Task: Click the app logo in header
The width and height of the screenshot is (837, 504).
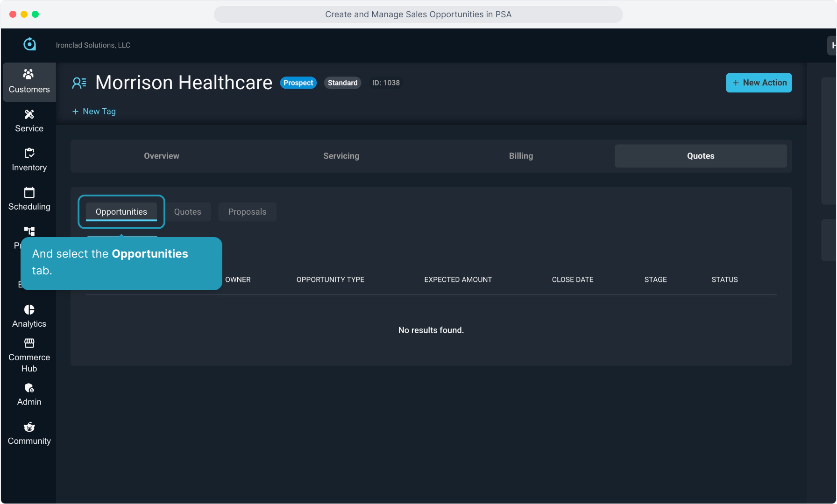Action: [30, 44]
